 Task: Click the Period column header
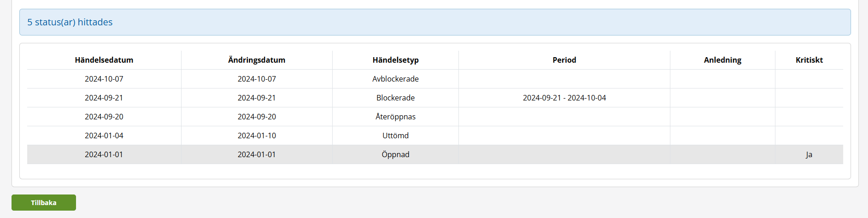tap(564, 60)
